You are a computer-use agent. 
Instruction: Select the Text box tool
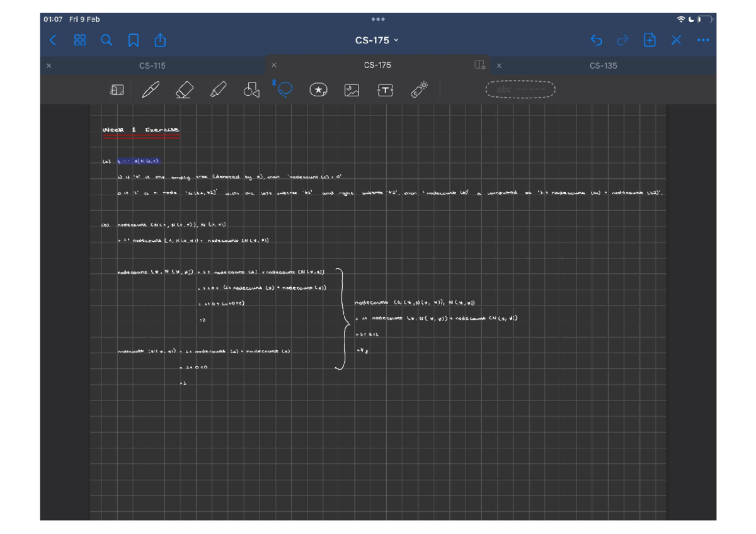click(385, 91)
